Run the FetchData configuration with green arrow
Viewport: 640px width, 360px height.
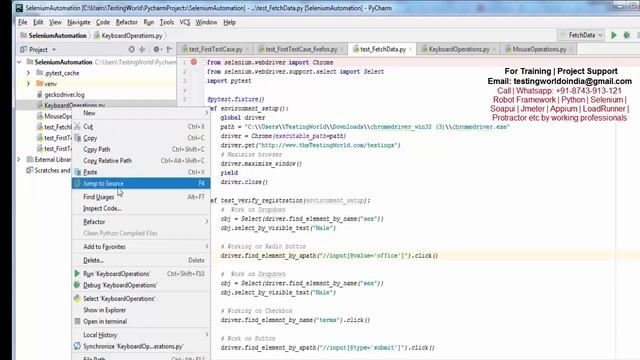613,36
